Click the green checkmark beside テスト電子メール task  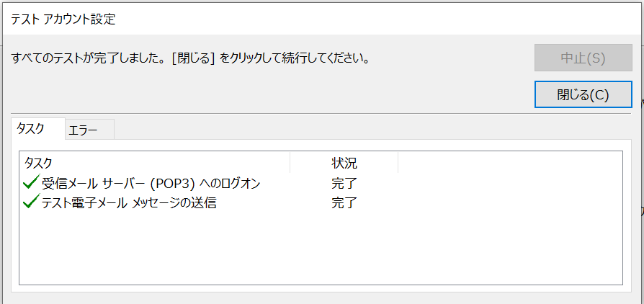pos(32,202)
